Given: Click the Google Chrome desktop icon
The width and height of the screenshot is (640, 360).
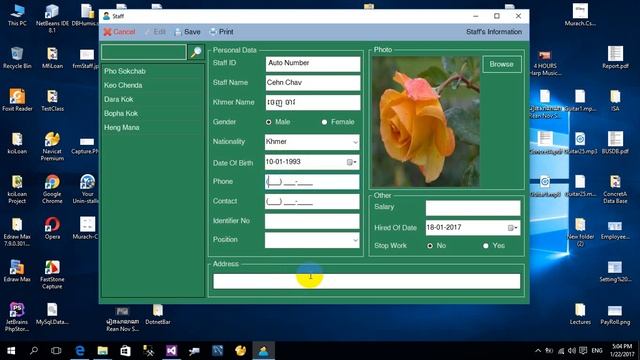Looking at the screenshot, I should point(52,189).
